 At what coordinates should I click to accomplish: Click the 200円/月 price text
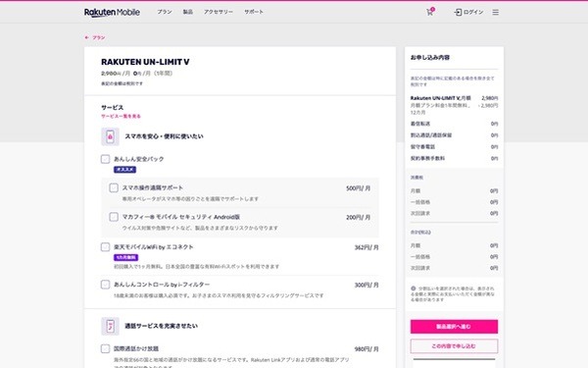[358, 218]
